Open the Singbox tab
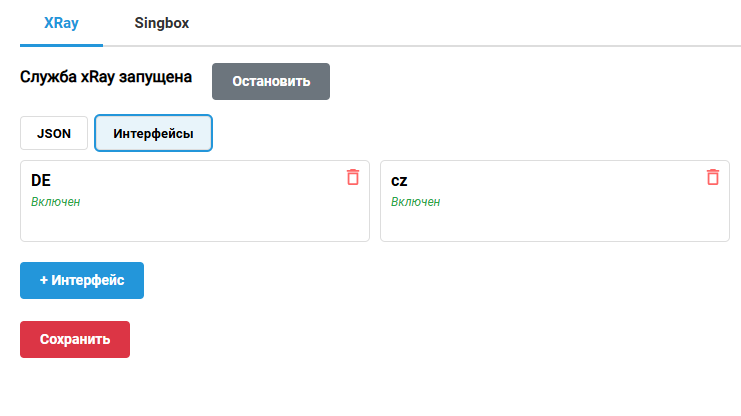Screen dimensions: 741x416 162,23
